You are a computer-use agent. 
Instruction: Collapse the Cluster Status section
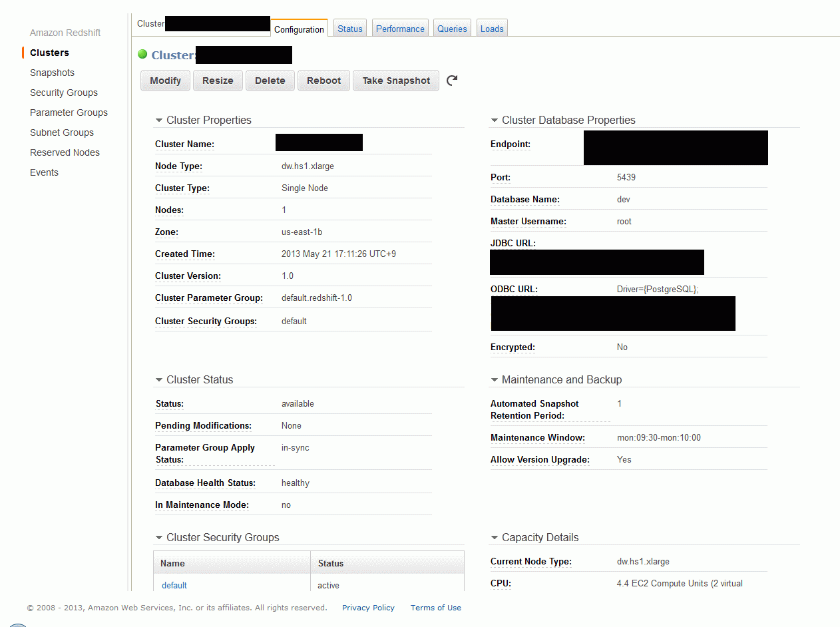pos(159,380)
